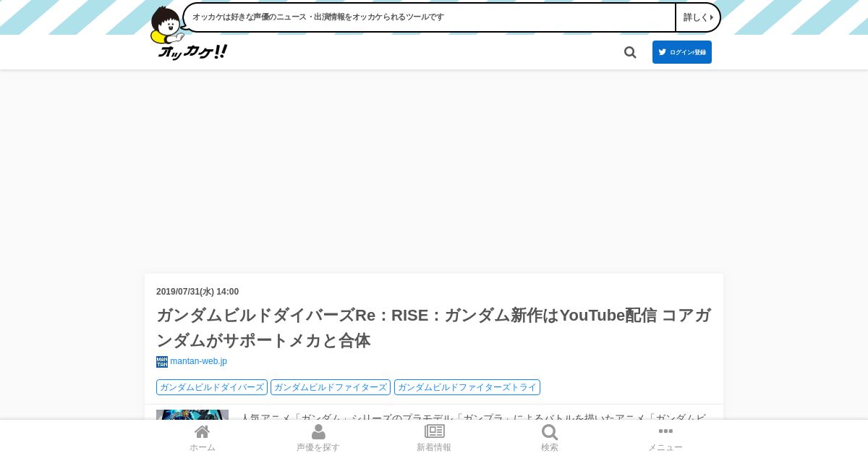The width and height of the screenshot is (868, 456).
Task: Click the Twitter ログイン/登録 button
Action: (682, 52)
